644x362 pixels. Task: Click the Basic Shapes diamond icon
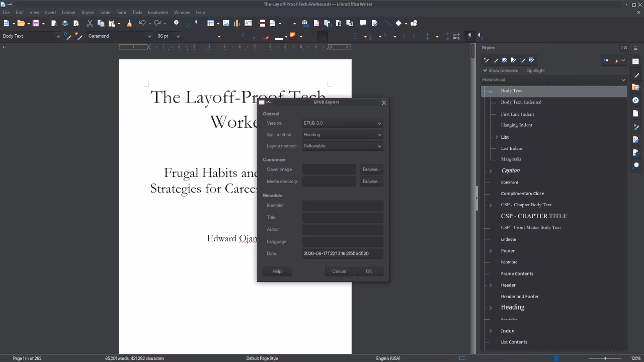click(398, 23)
